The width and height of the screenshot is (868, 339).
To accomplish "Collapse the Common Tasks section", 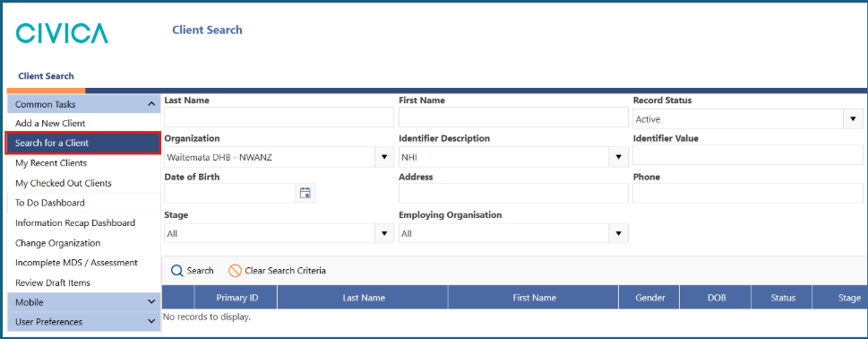I will [151, 104].
